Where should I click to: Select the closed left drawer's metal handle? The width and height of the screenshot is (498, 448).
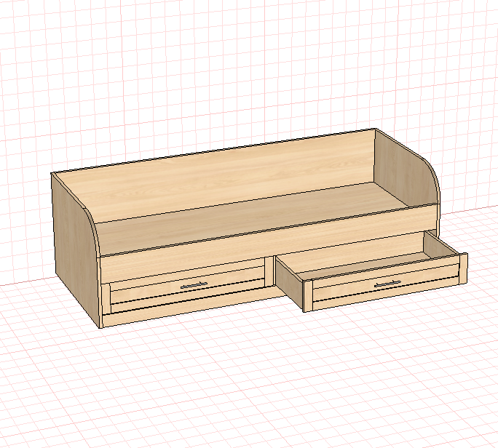click(x=194, y=286)
